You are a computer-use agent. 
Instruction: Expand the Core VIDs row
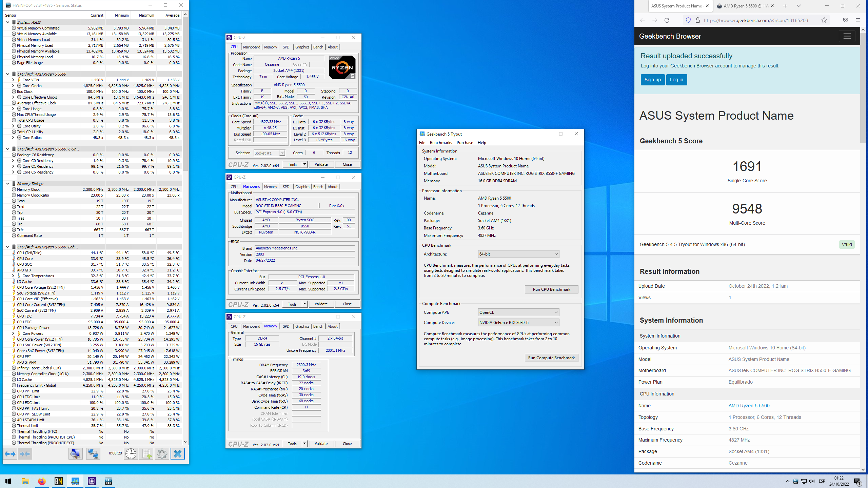coord(13,80)
